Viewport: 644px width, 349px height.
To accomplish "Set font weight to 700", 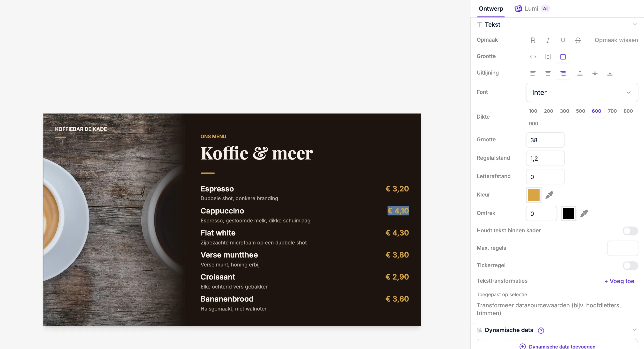I will (x=612, y=111).
